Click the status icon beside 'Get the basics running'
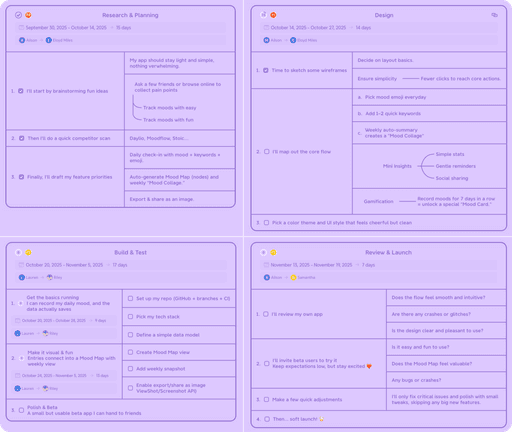This screenshot has width=512, height=432. point(21,303)
